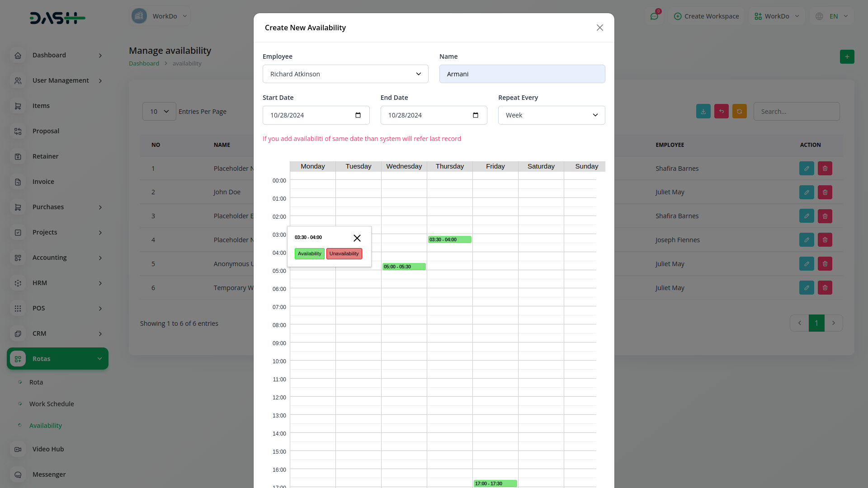Open the Employee dropdown showing Richard Atkinson
This screenshot has height=488, width=868.
[345, 74]
